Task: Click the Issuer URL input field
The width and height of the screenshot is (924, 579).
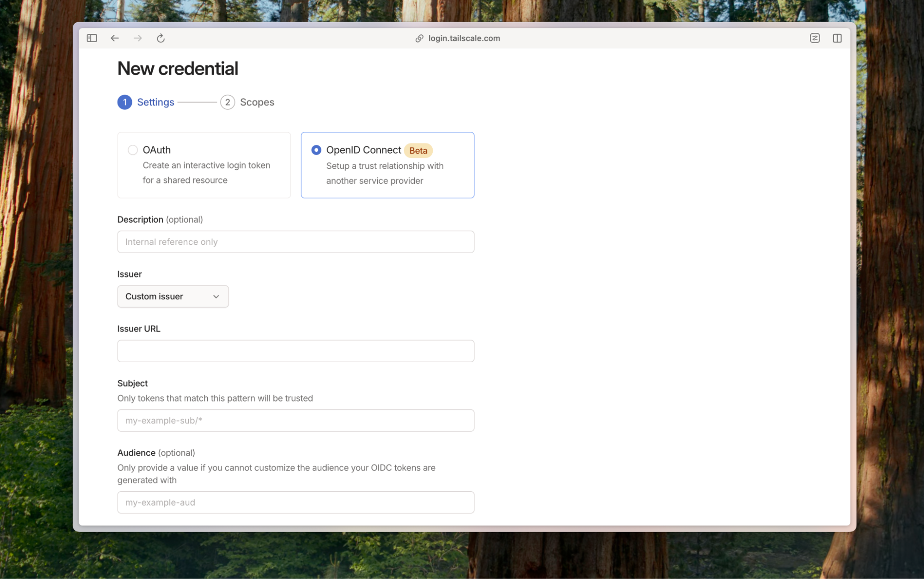Action: tap(295, 350)
